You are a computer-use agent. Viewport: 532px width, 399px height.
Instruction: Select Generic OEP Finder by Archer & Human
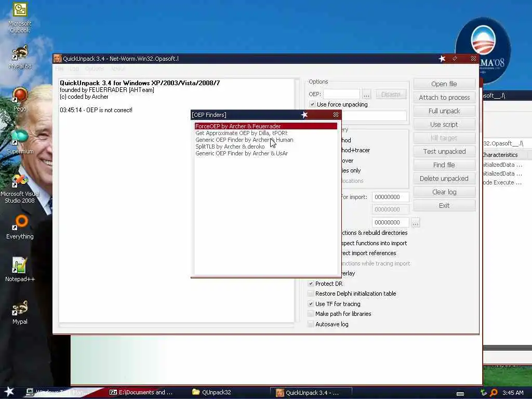point(266,140)
